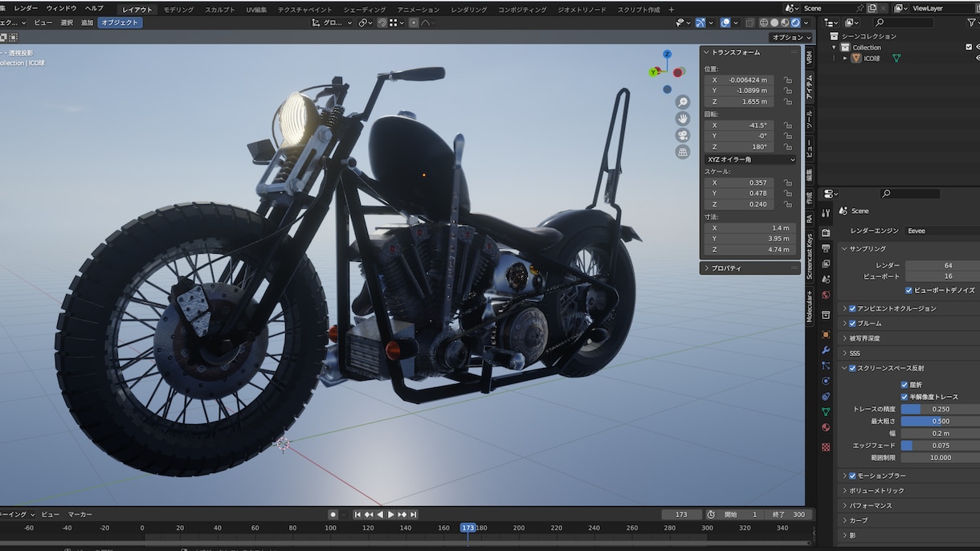Open the オプション dropdown
This screenshot has height=551, width=980.
click(791, 37)
